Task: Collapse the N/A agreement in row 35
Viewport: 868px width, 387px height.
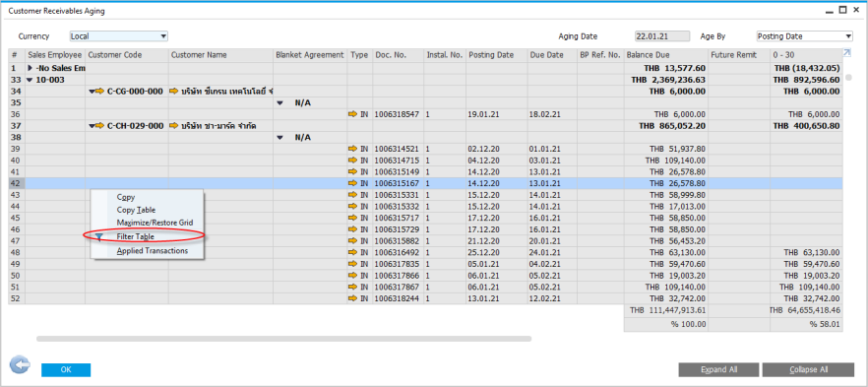Action: 279,102
